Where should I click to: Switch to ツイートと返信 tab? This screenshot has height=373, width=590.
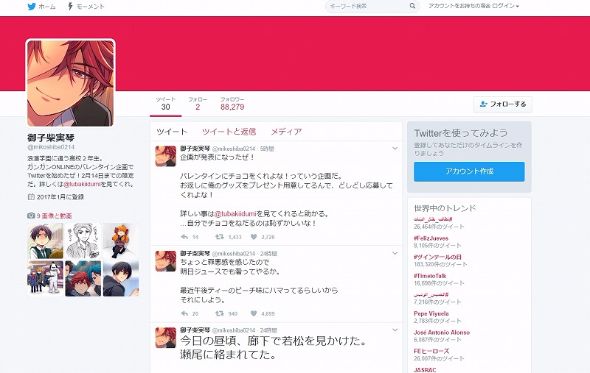tap(229, 132)
